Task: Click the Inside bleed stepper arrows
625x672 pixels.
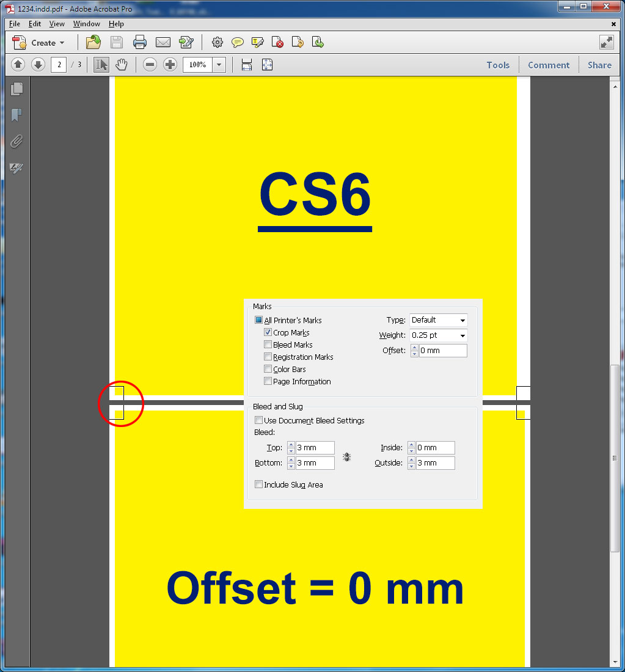Action: (x=412, y=447)
